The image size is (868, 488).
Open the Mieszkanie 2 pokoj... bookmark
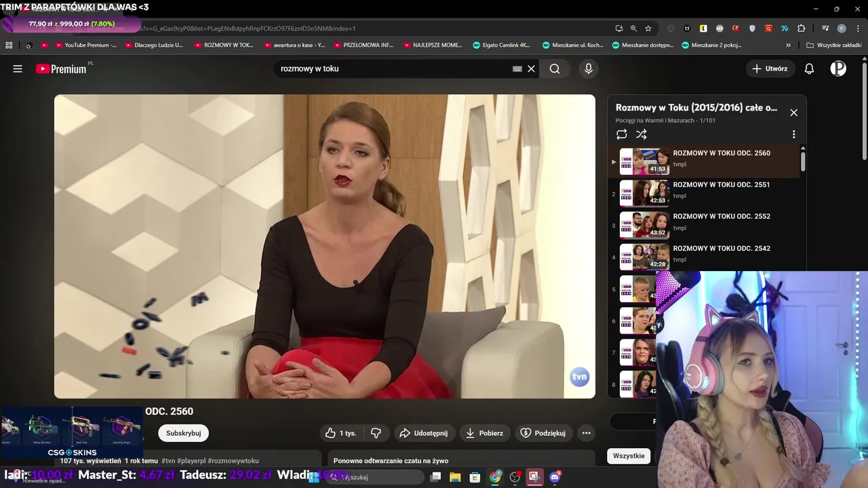coord(712,45)
